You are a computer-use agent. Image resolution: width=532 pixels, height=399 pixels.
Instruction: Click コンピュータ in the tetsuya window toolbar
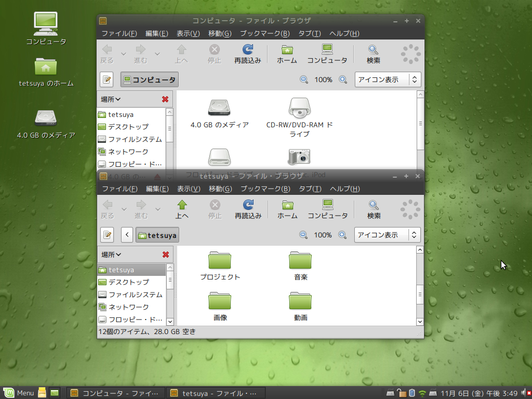[328, 209]
